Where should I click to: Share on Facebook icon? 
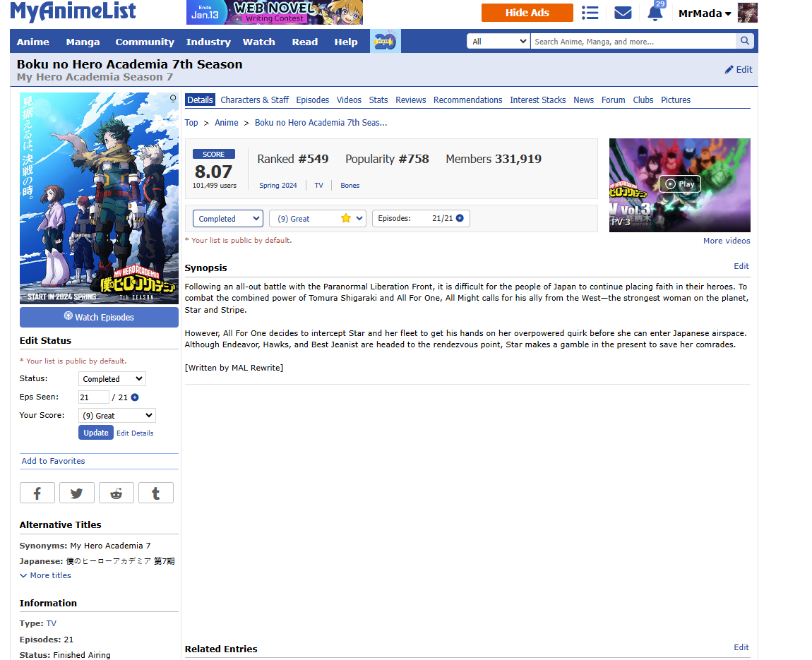point(37,493)
